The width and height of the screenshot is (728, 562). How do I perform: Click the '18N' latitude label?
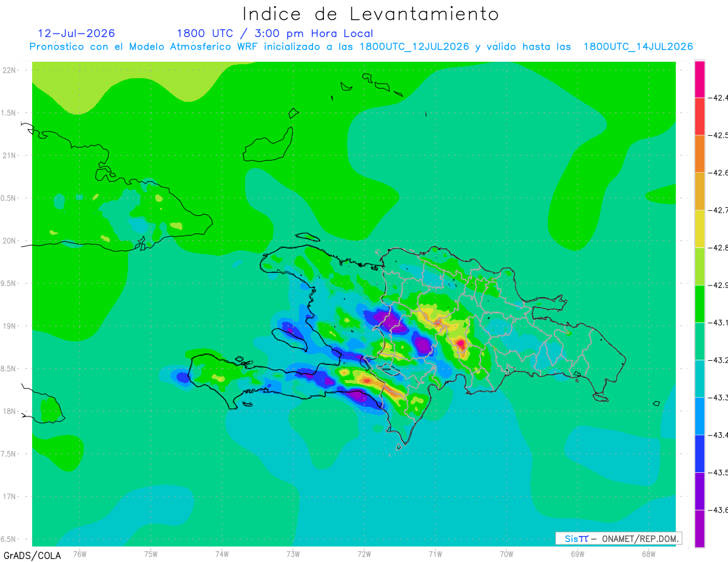point(10,411)
